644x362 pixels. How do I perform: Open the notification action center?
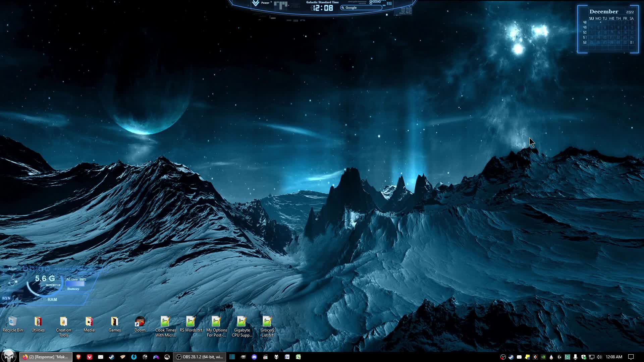pyautogui.click(x=631, y=357)
